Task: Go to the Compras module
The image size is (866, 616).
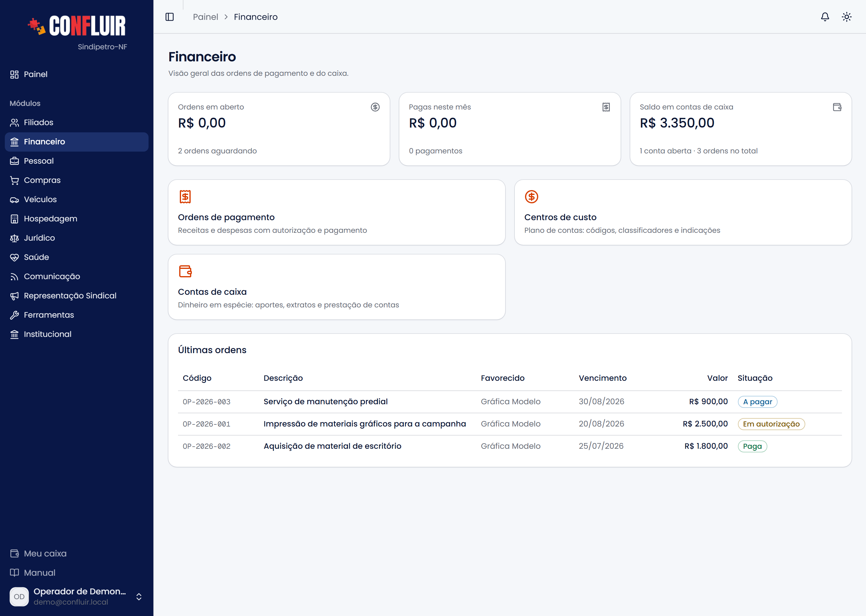Action: click(77, 180)
